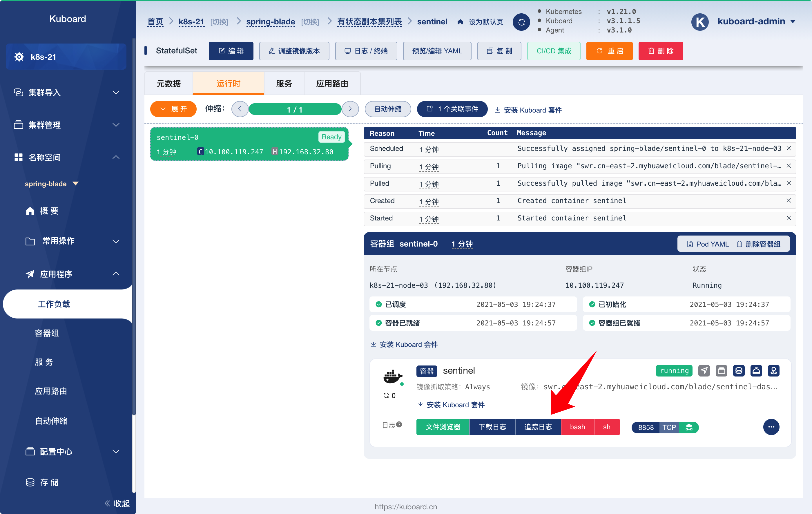Collapse the sidebar with 收起

click(x=117, y=503)
